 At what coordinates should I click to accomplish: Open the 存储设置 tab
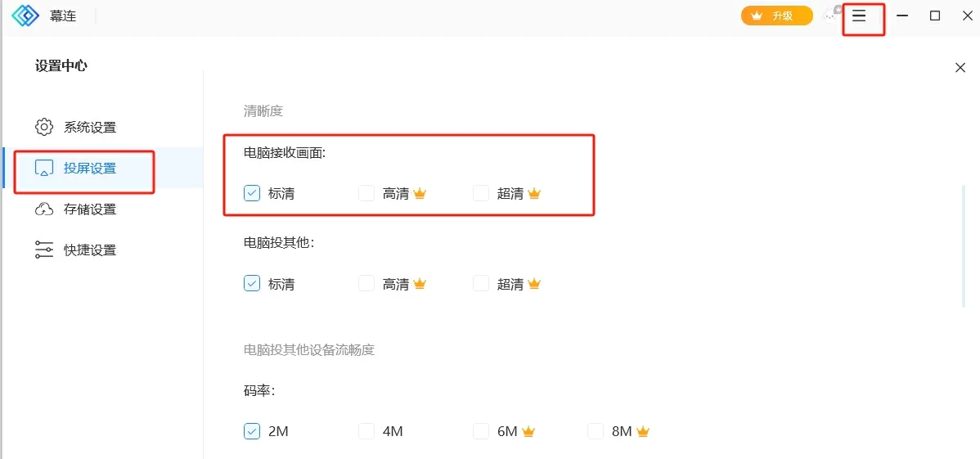(x=102, y=209)
